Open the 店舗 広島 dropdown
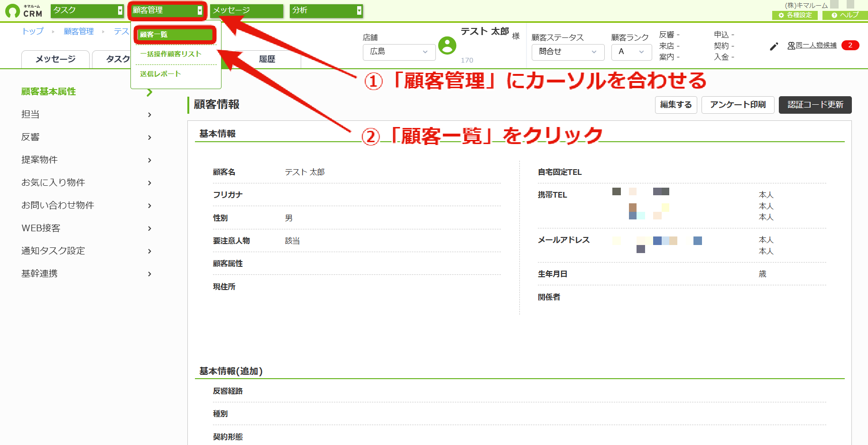The image size is (868, 445). coord(399,52)
